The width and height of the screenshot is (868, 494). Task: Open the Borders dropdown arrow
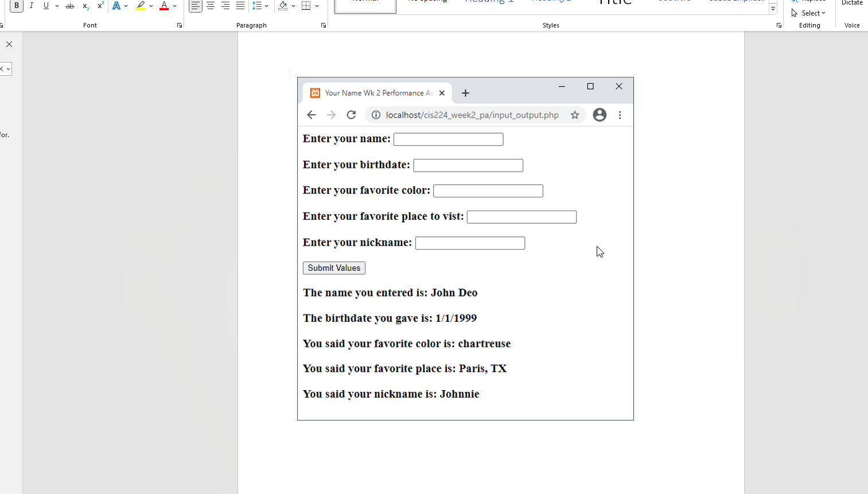click(317, 6)
